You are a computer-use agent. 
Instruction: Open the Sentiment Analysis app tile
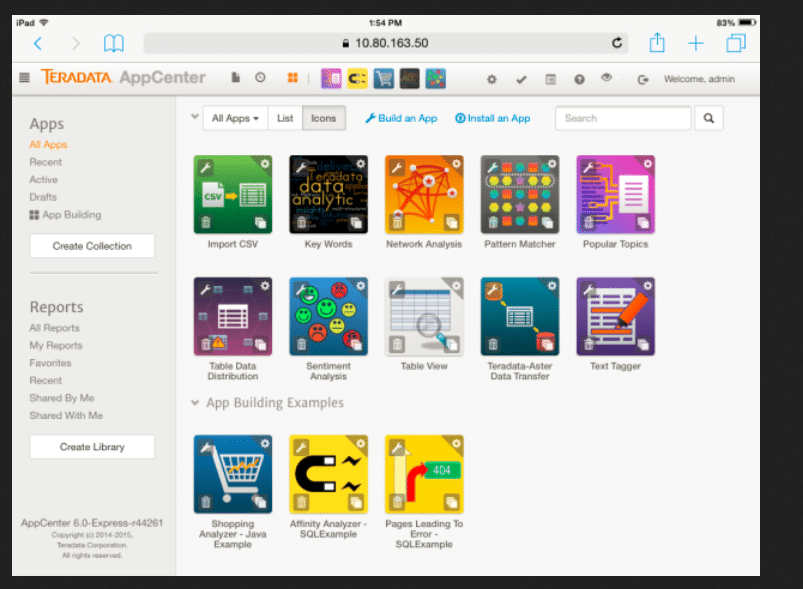328,316
